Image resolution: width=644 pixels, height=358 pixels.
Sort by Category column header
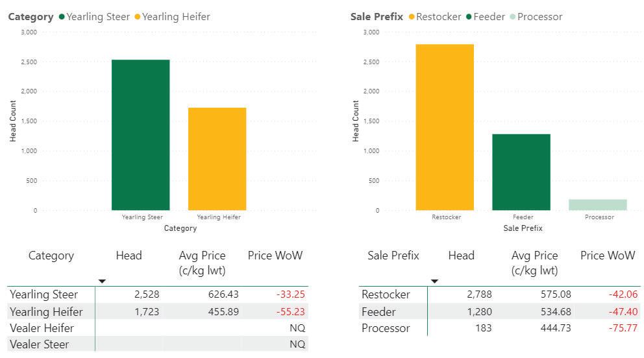pyautogui.click(x=51, y=256)
